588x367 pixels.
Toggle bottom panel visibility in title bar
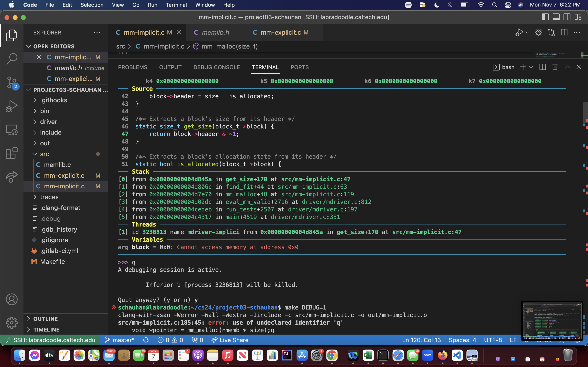(556, 17)
